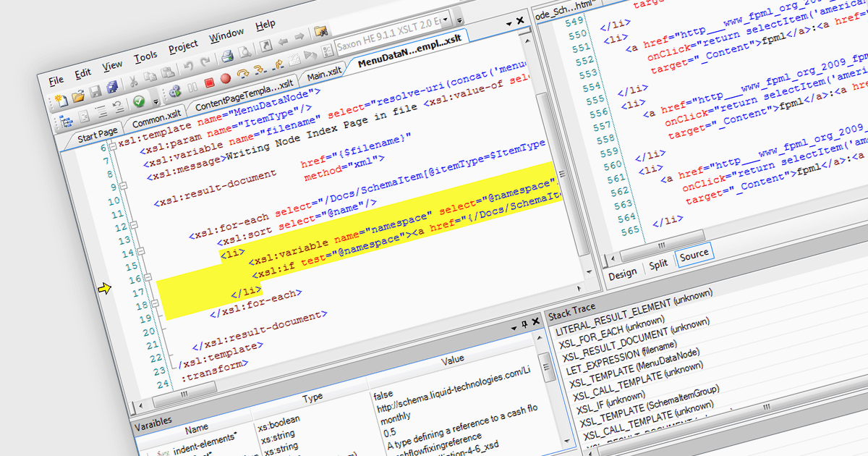Click the Type column header in Variables
Image resolution: width=868 pixels, height=456 pixels.
pyautogui.click(x=312, y=397)
